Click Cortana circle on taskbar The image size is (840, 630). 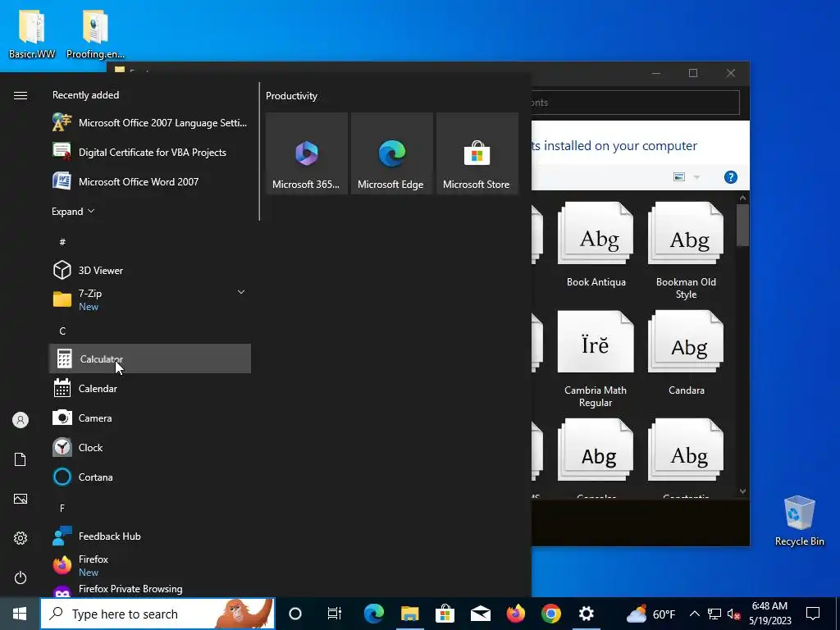295,614
